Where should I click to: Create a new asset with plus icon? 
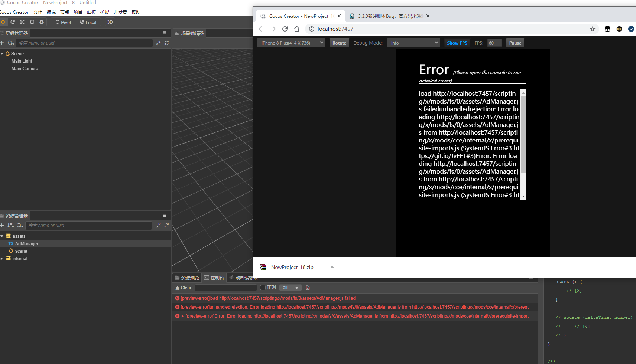click(x=2, y=226)
